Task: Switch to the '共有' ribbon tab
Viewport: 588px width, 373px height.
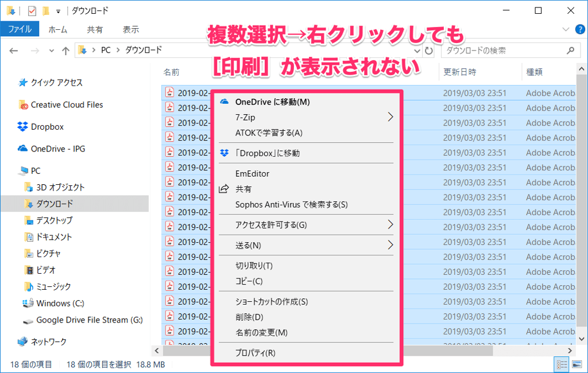Action: click(x=95, y=29)
